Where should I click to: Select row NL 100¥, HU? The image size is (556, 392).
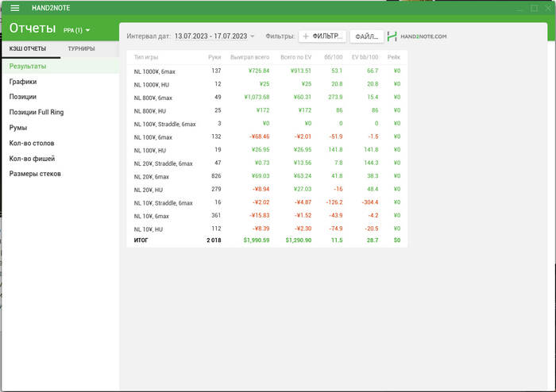point(267,150)
